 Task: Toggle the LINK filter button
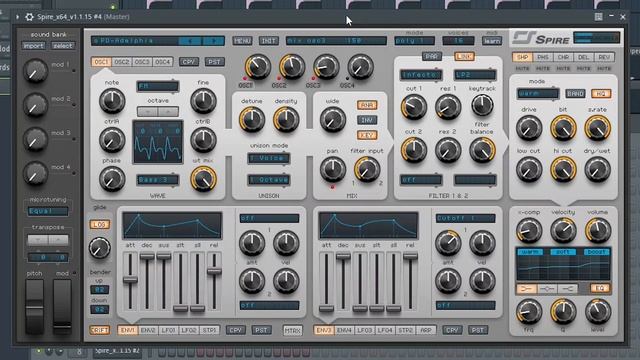click(x=464, y=56)
